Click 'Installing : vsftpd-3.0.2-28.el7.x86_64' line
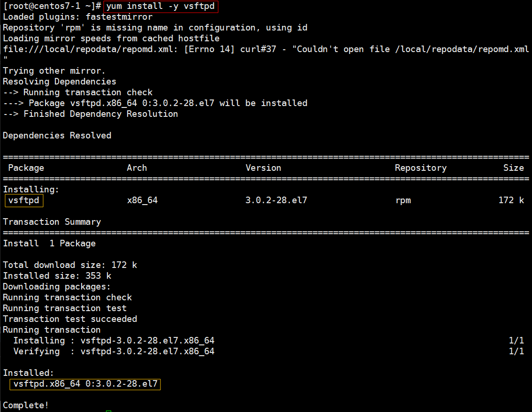The height and width of the screenshot is (412, 532). coord(114,341)
